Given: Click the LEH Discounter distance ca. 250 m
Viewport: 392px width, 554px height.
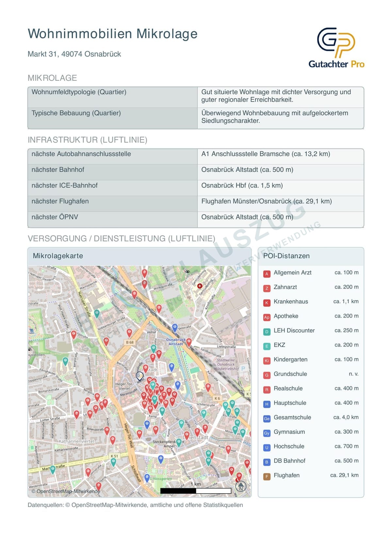Looking at the screenshot, I should (347, 331).
